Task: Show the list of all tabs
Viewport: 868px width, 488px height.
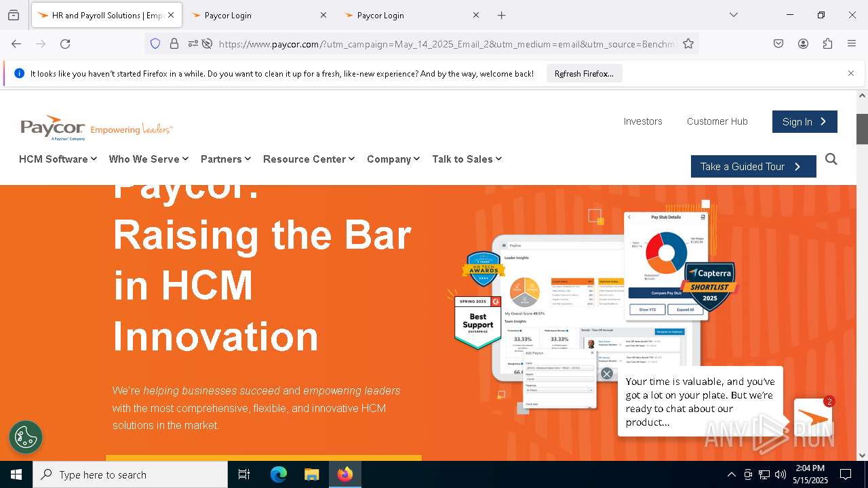Action: click(x=733, y=15)
